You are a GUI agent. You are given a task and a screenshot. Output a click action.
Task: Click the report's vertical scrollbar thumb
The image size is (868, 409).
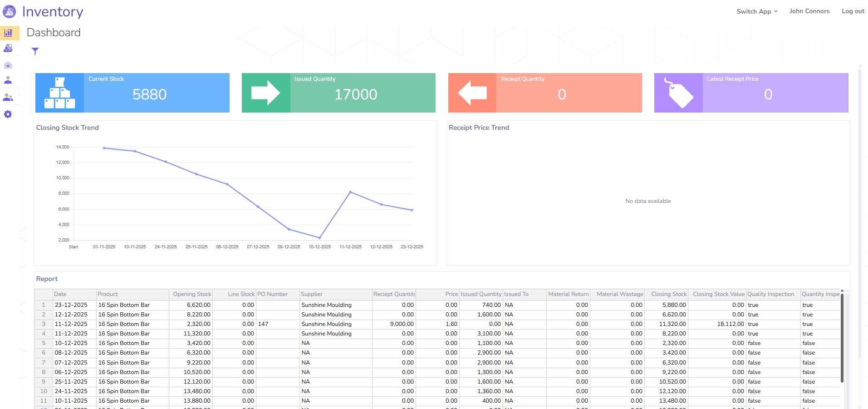(x=842, y=338)
